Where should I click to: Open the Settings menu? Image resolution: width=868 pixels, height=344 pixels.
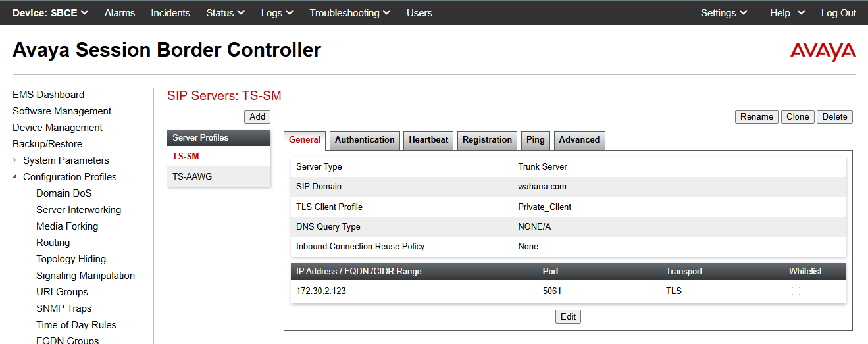click(x=723, y=13)
